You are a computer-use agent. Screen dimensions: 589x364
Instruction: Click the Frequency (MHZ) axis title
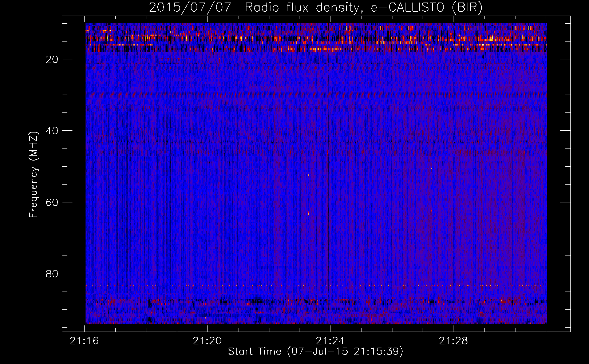33,174
